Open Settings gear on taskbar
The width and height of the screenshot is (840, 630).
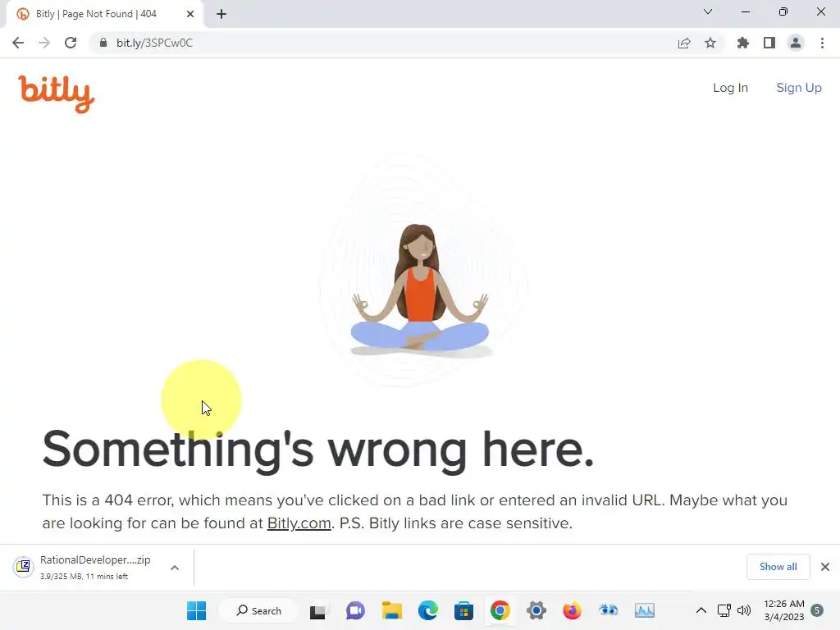(x=536, y=610)
